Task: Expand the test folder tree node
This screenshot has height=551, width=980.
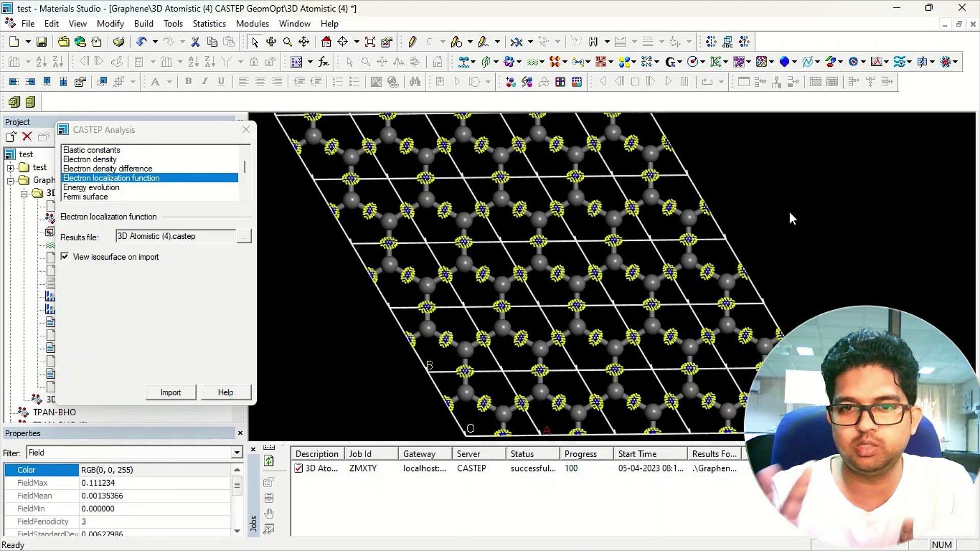Action: tap(10, 167)
